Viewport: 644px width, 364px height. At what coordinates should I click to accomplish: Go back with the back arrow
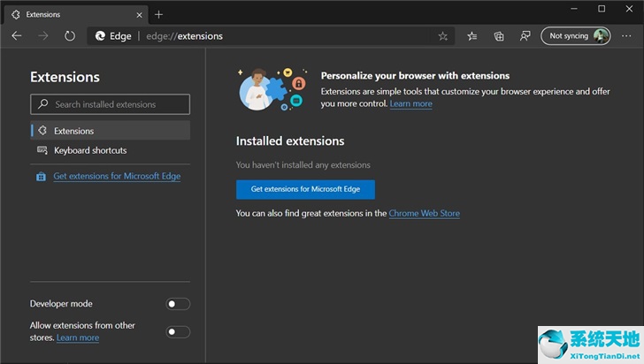coord(17,36)
